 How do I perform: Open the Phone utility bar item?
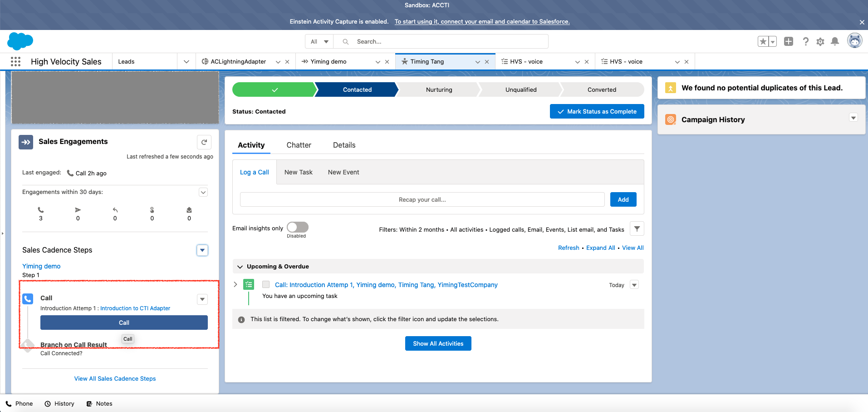coord(19,403)
